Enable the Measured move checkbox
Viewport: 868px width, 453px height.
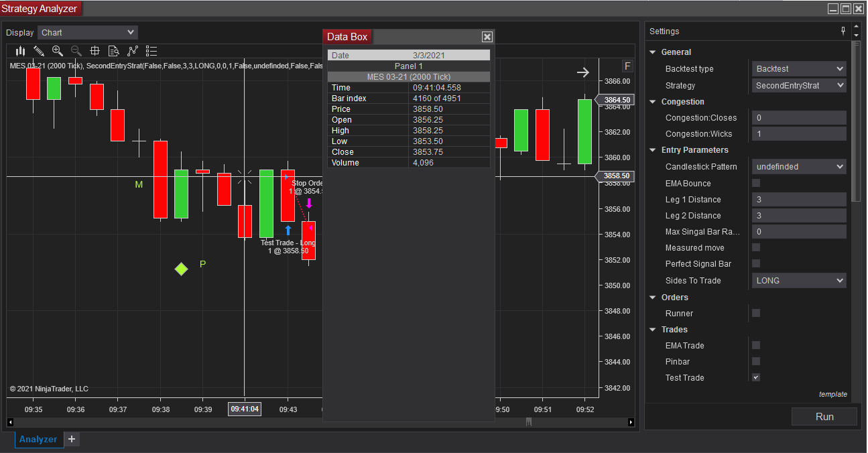[756, 247]
